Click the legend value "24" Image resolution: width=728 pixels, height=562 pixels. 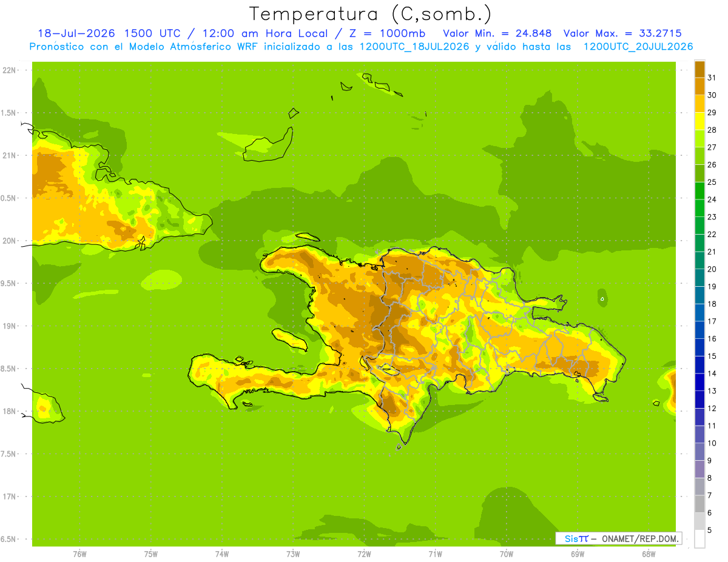pos(712,199)
